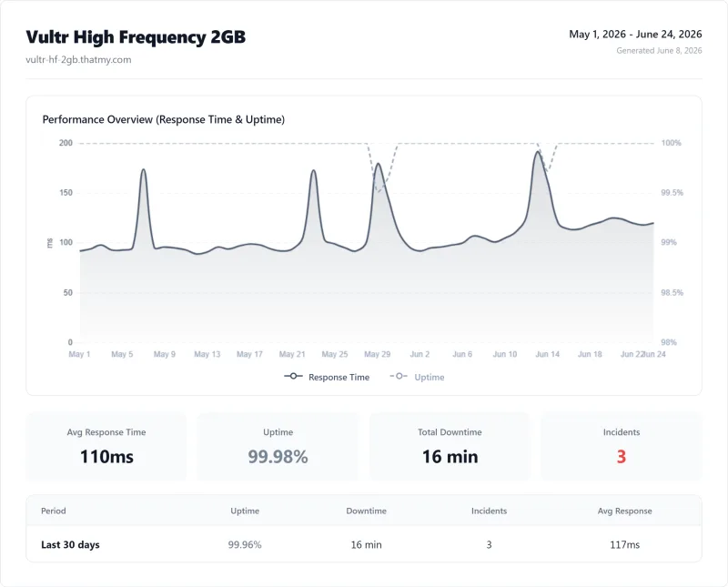The height and width of the screenshot is (587, 728).
Task: Click the Performance Overview chart title
Action: click(164, 119)
